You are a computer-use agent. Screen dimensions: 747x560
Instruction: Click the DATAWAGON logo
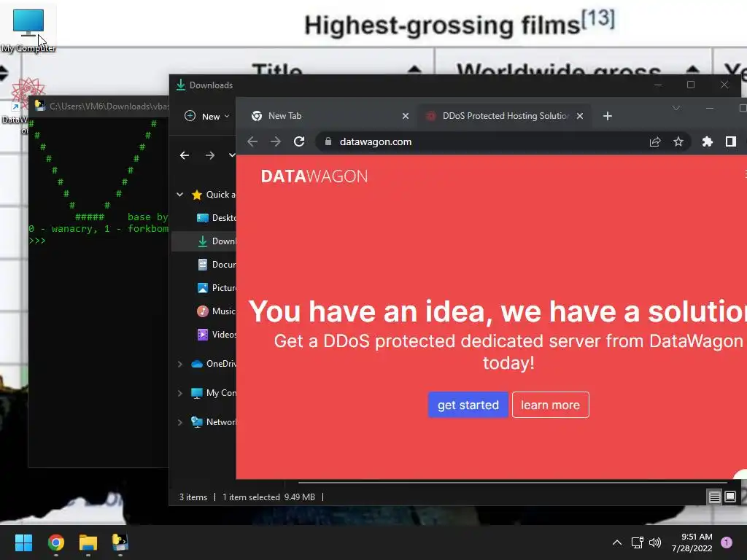click(314, 176)
